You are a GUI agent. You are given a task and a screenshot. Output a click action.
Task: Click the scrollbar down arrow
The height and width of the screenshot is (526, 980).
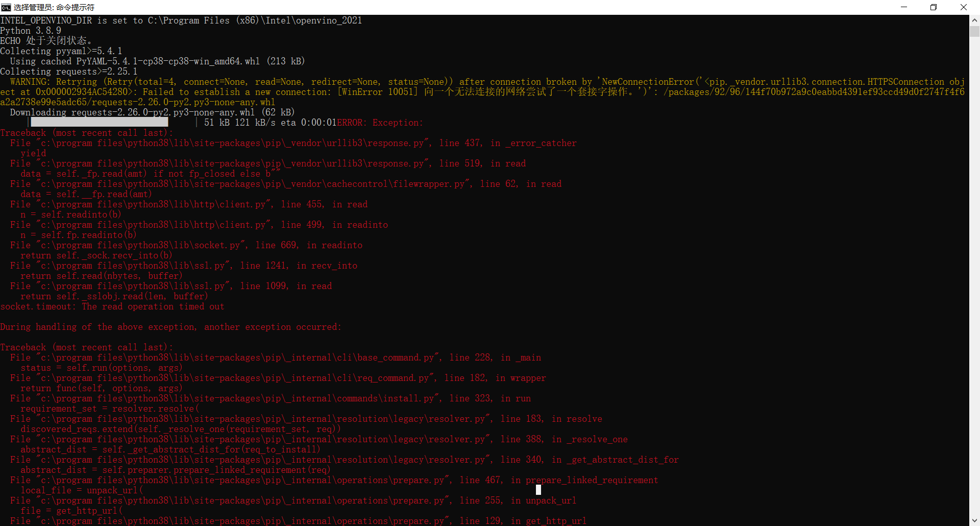[974, 521]
